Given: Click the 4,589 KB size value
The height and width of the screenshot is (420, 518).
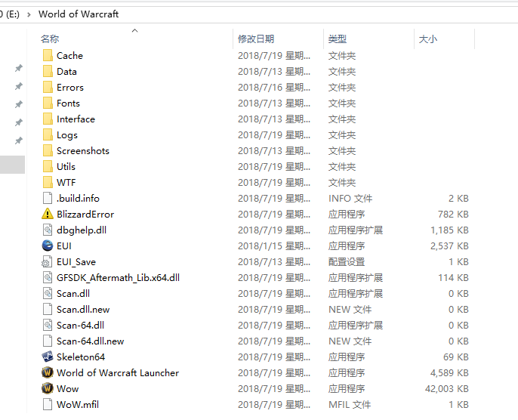Looking at the screenshot, I should coord(449,372).
